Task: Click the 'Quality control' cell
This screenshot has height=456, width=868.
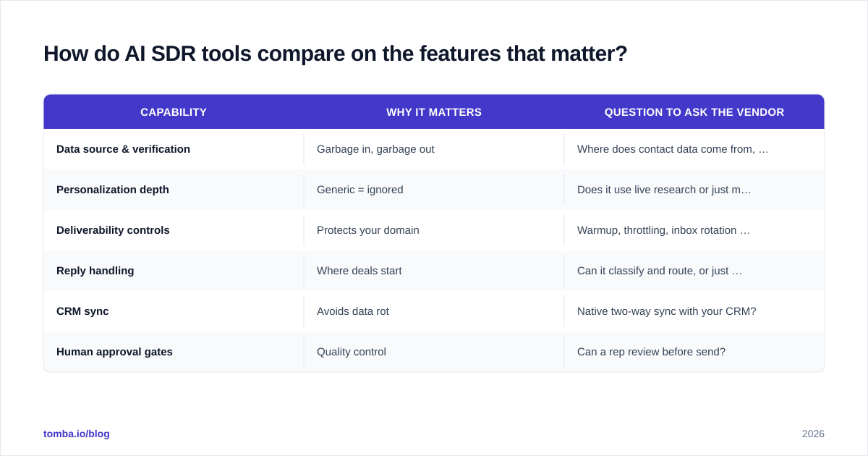Action: 434,352
